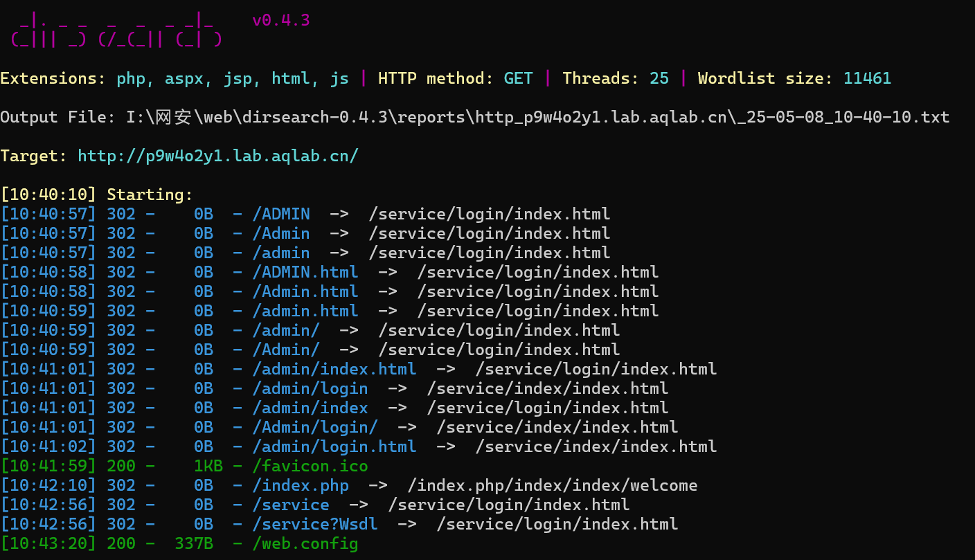
Task: Click the /admin/index.html path entry
Action: point(334,369)
